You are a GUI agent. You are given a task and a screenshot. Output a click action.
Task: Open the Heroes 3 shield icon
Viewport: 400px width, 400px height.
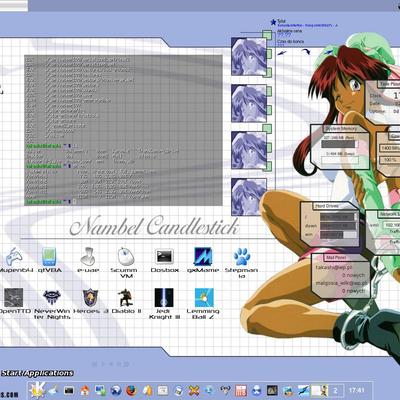tap(90, 298)
